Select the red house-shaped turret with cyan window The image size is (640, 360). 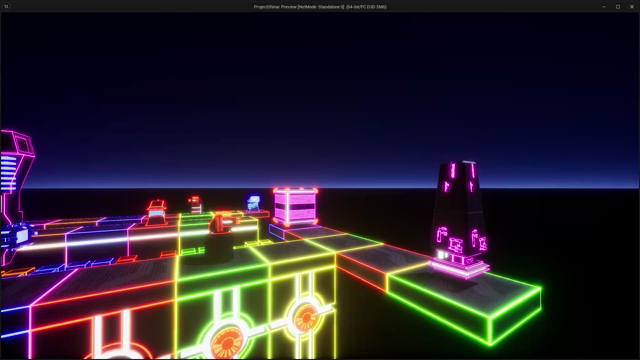click(156, 212)
